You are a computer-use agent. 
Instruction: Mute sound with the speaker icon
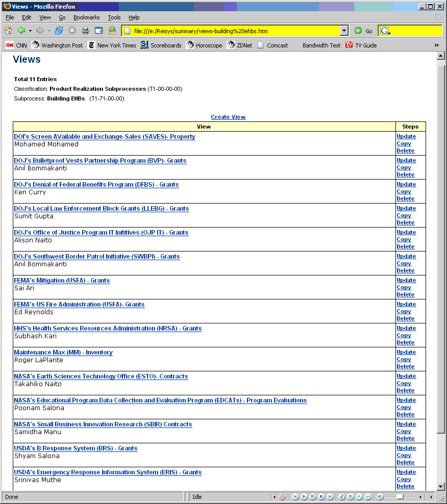pos(380,497)
